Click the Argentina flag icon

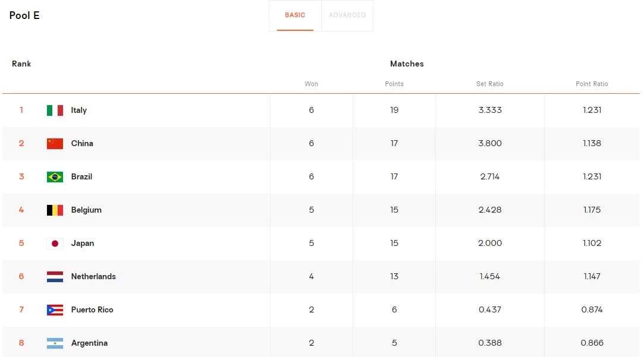click(x=55, y=343)
